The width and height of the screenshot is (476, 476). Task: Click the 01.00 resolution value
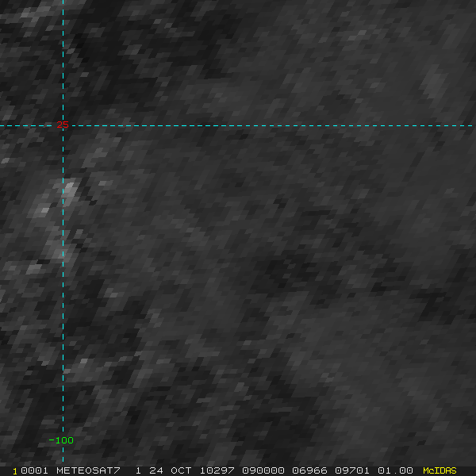(395, 470)
